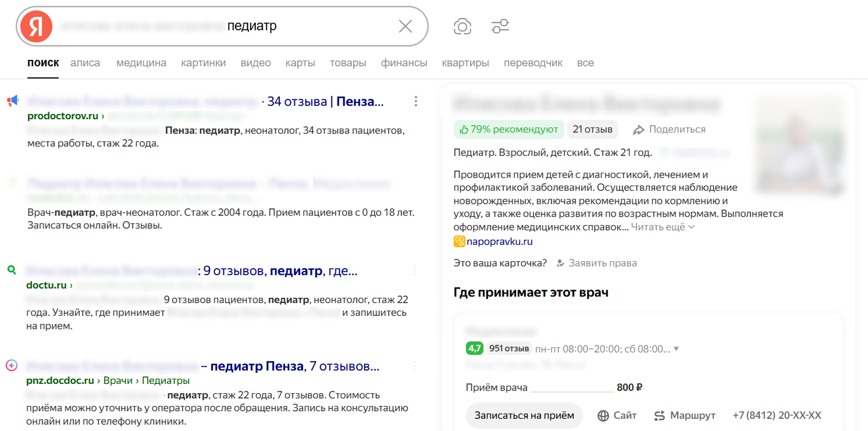
Task: Open three-dot menu of the prodoctorov result
Action: (416, 102)
